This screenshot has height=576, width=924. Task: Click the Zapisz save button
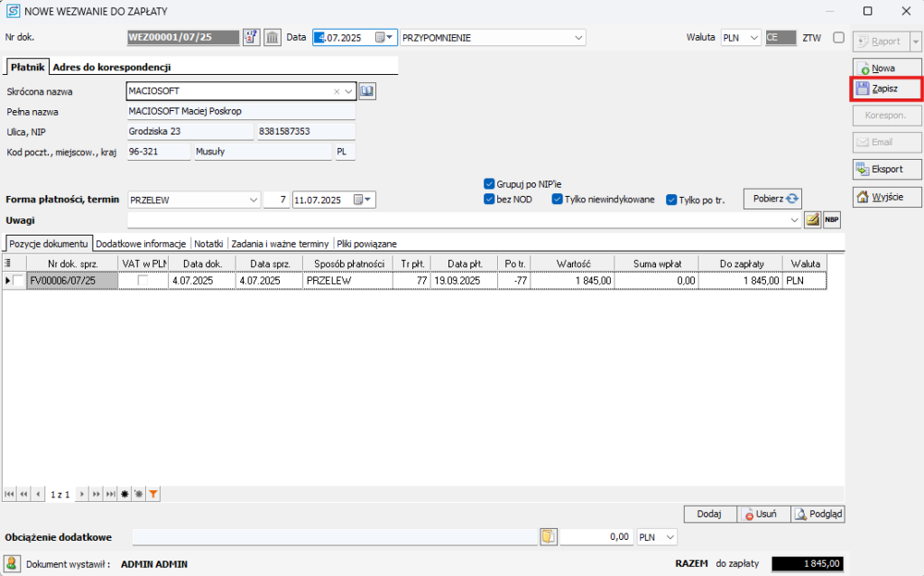pyautogui.click(x=886, y=88)
